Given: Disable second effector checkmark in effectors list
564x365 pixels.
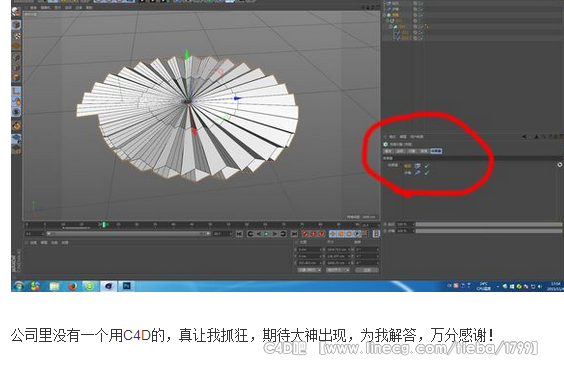Looking at the screenshot, I should click(427, 173).
